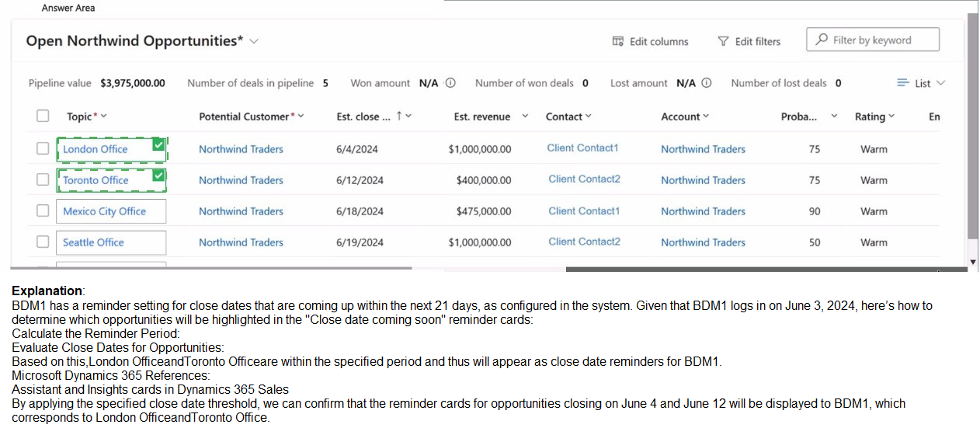Select the Mexico City Office row checkbox
Screen dimensions: 980x435
[x=43, y=211]
